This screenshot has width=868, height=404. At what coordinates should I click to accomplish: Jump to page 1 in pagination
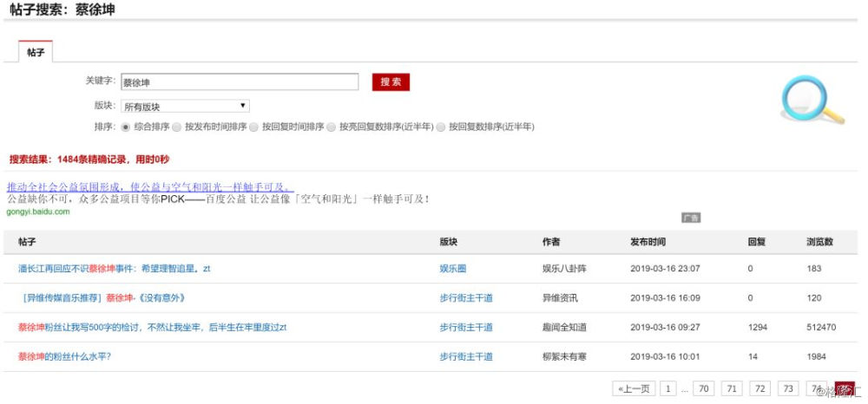[x=668, y=388]
